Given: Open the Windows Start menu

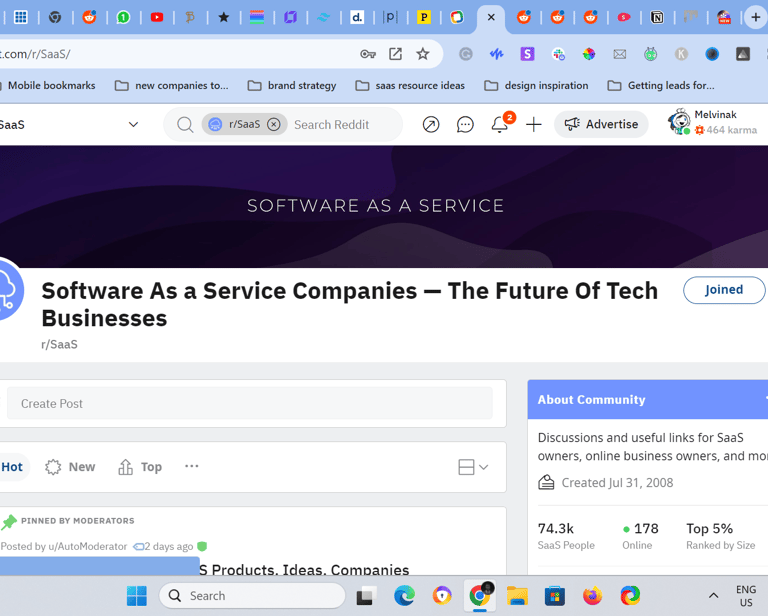Looking at the screenshot, I should coord(137,596).
